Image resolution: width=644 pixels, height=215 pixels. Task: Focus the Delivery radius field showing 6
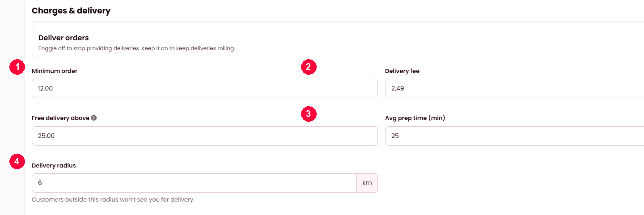point(194,183)
